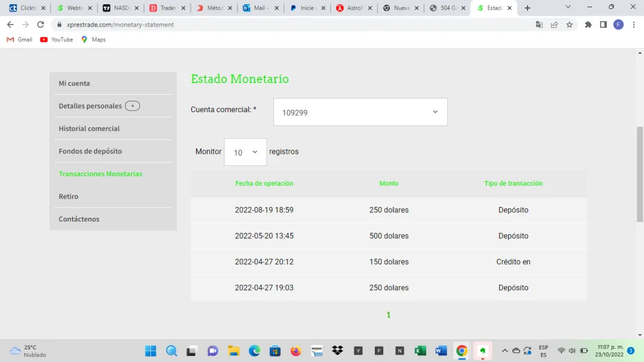
Task: Show hidden system tray icons
Action: [505, 351]
